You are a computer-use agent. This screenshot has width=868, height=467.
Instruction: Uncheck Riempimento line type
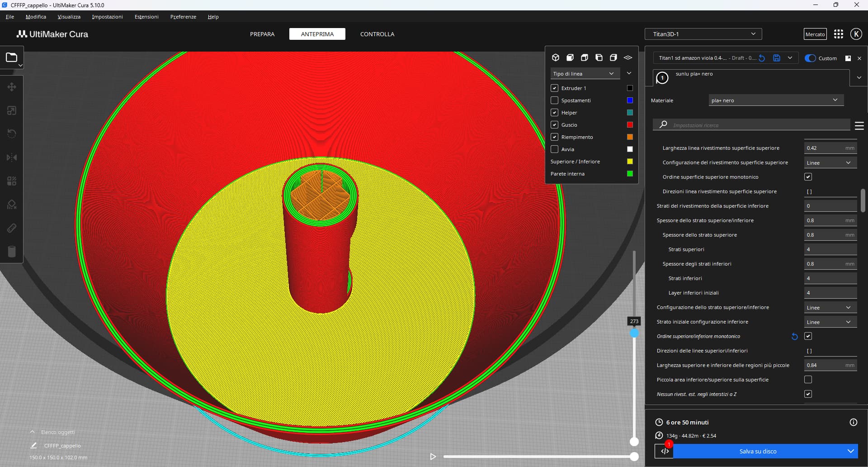555,137
